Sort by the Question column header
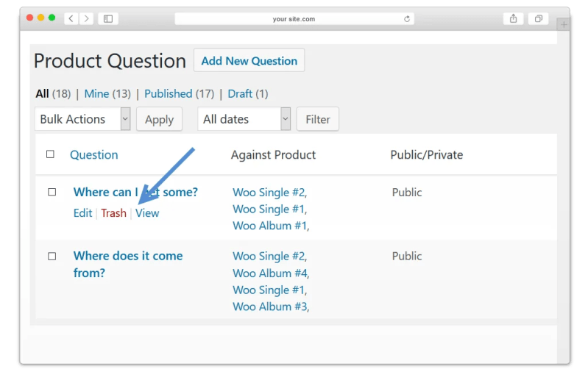The image size is (588, 369). 93,154
